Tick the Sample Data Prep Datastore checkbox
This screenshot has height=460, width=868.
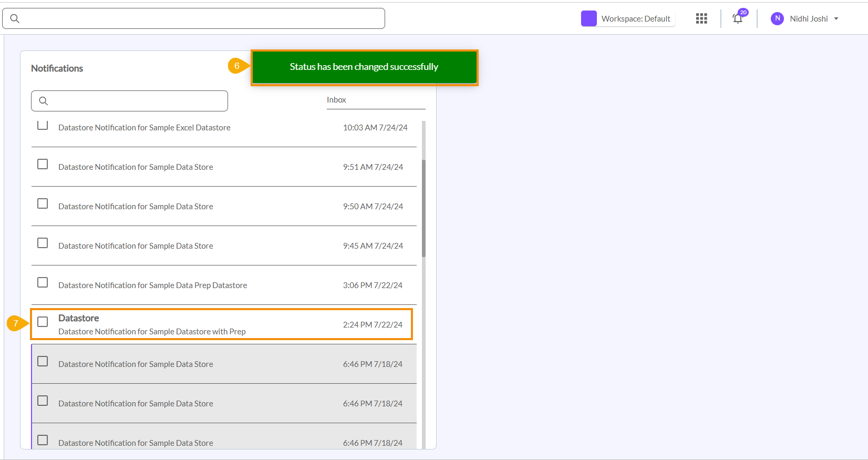[x=43, y=283]
